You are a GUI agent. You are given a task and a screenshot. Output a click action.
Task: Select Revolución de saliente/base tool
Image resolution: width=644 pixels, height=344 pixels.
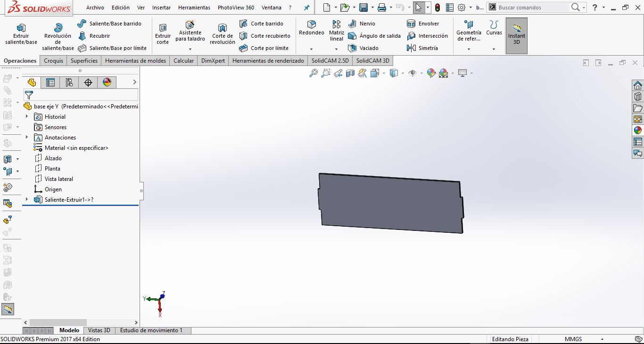click(x=58, y=37)
